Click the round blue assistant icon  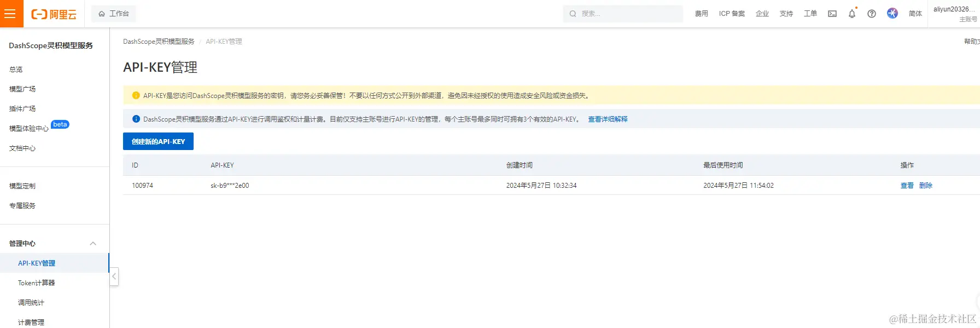(892, 14)
